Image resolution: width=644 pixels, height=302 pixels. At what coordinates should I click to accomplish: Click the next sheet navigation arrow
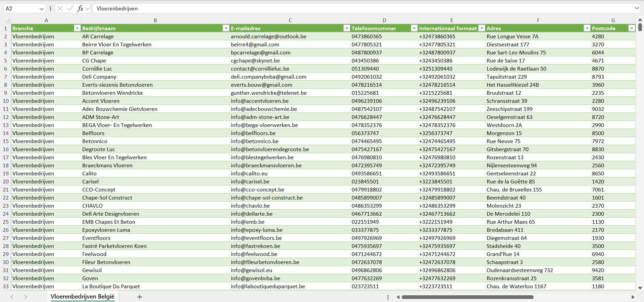click(x=26, y=297)
